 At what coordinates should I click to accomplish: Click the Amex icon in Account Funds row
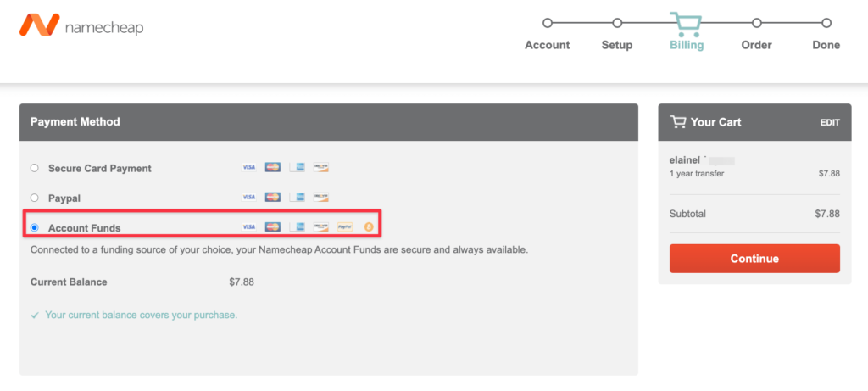click(x=298, y=226)
